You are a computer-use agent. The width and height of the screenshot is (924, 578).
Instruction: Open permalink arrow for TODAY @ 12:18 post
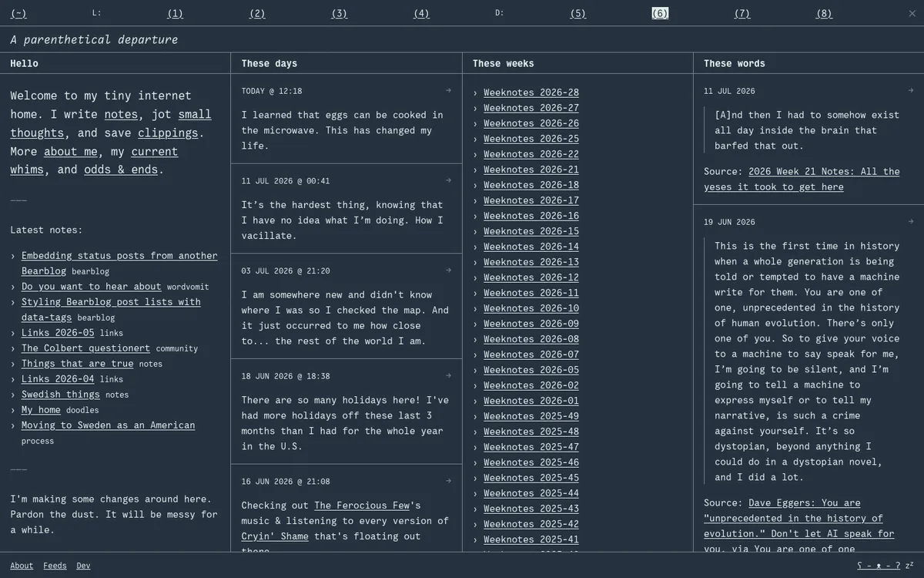tap(448, 90)
